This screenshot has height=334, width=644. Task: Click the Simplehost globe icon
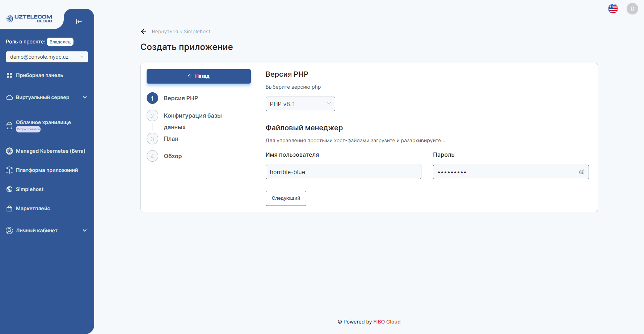pyautogui.click(x=9, y=189)
